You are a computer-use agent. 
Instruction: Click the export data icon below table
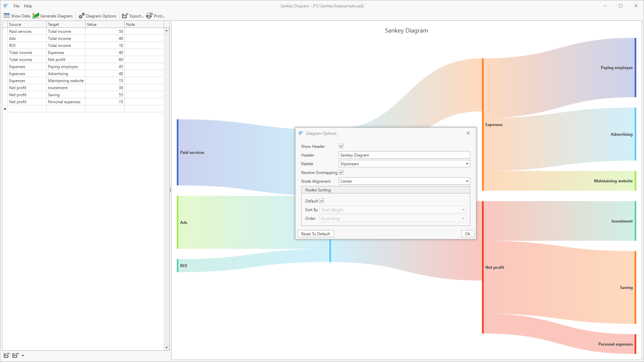pyautogui.click(x=15, y=355)
